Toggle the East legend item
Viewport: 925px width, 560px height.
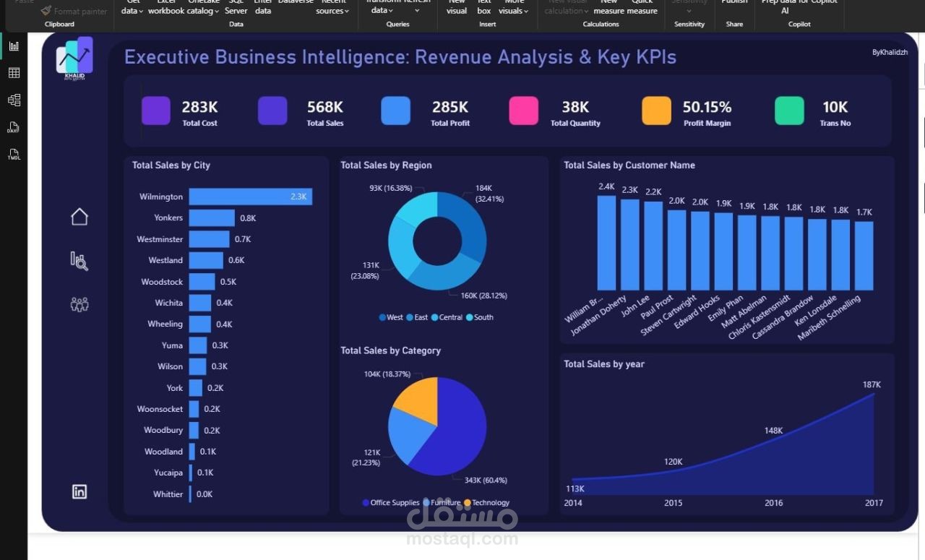coord(417,317)
